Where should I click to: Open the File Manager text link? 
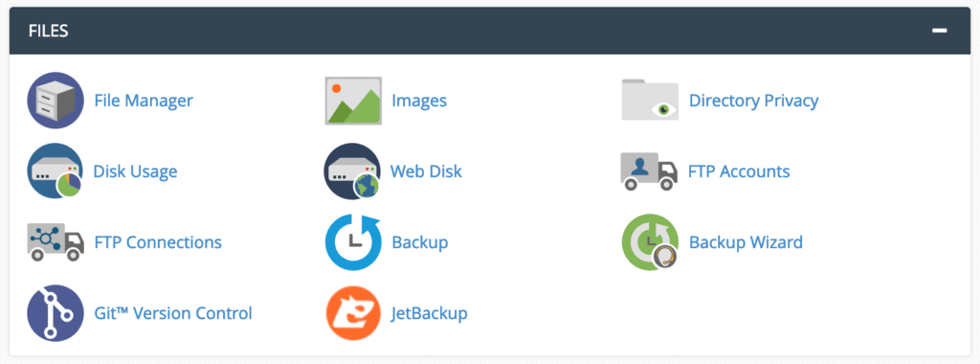click(144, 100)
